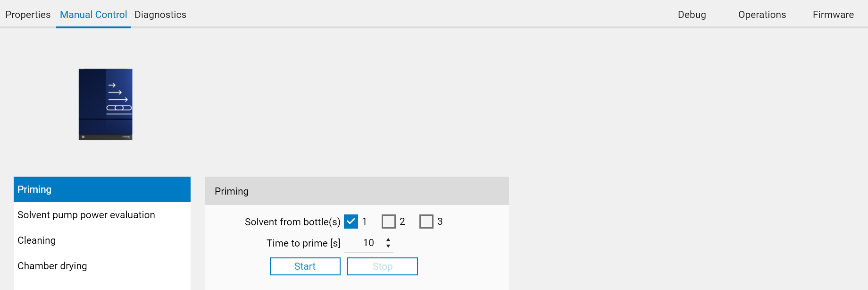This screenshot has width=868, height=290.
Task: Open the Properties tab
Action: (x=28, y=15)
